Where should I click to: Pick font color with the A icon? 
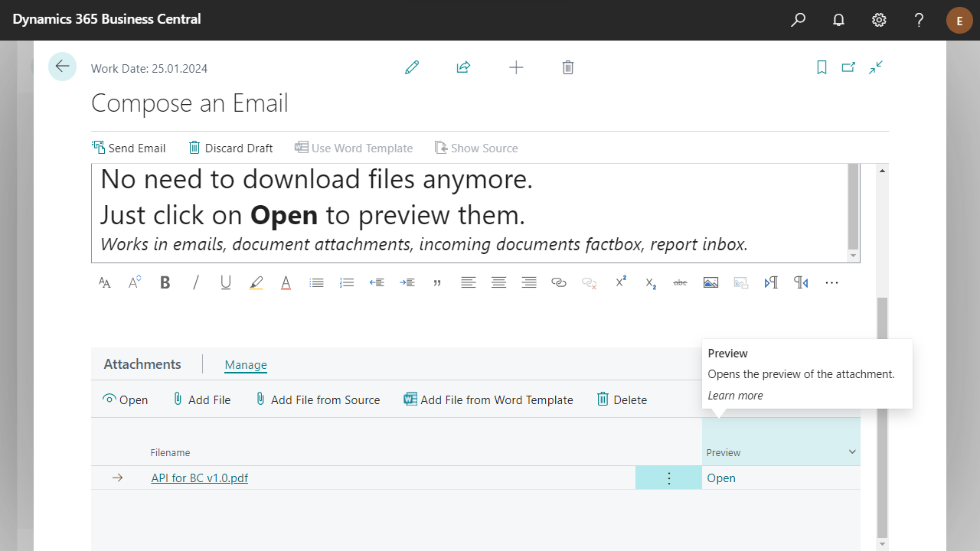[x=286, y=282]
